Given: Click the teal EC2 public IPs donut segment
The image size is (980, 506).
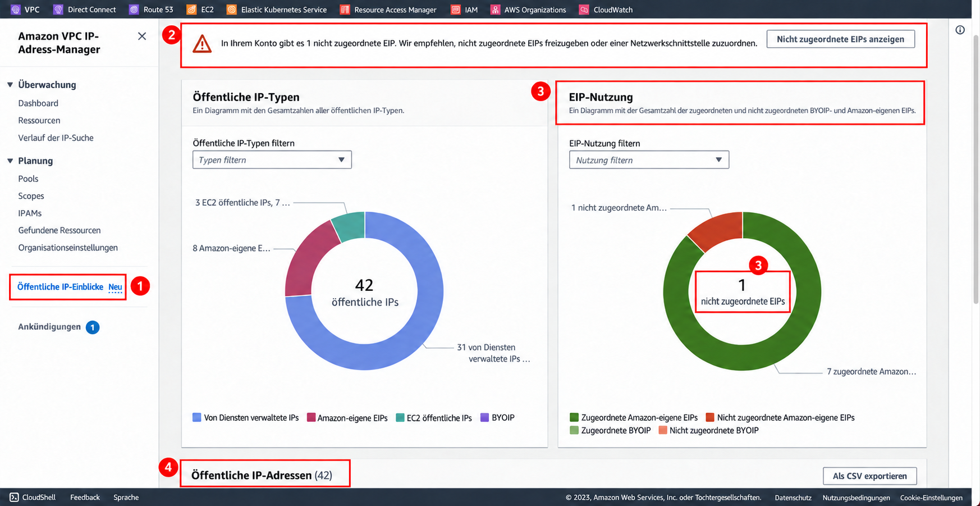Looking at the screenshot, I should click(350, 226).
